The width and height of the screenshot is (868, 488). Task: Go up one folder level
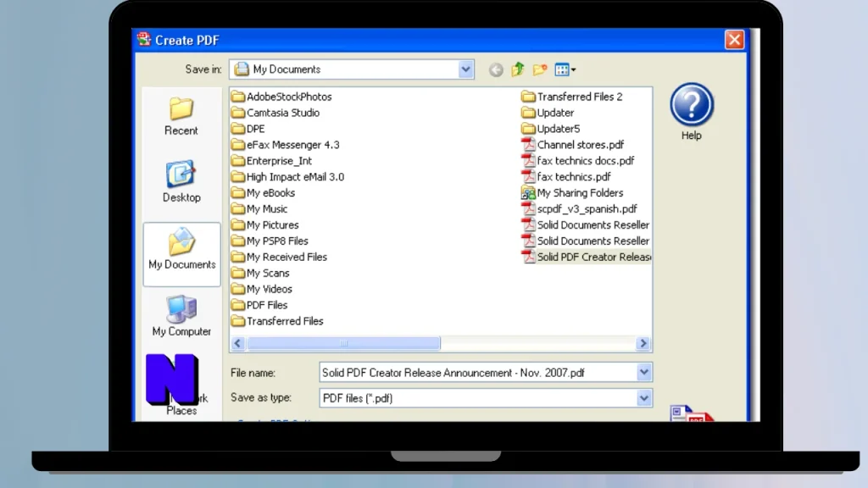point(518,69)
